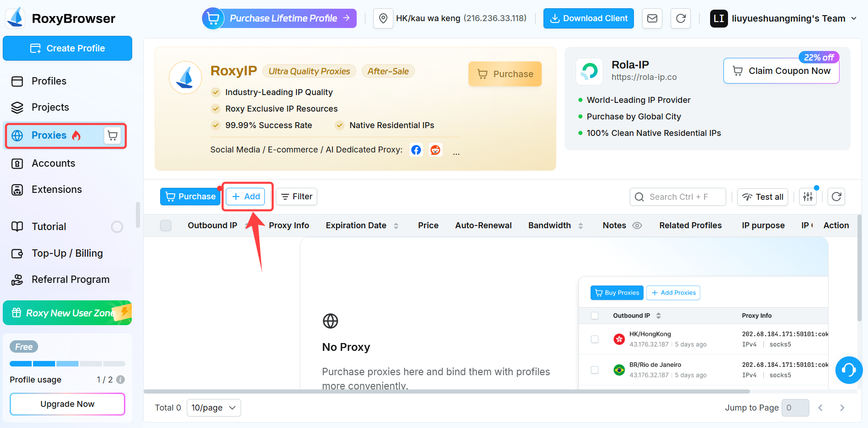Click the location pin icon
The height and width of the screenshot is (428, 868).
[x=383, y=18]
